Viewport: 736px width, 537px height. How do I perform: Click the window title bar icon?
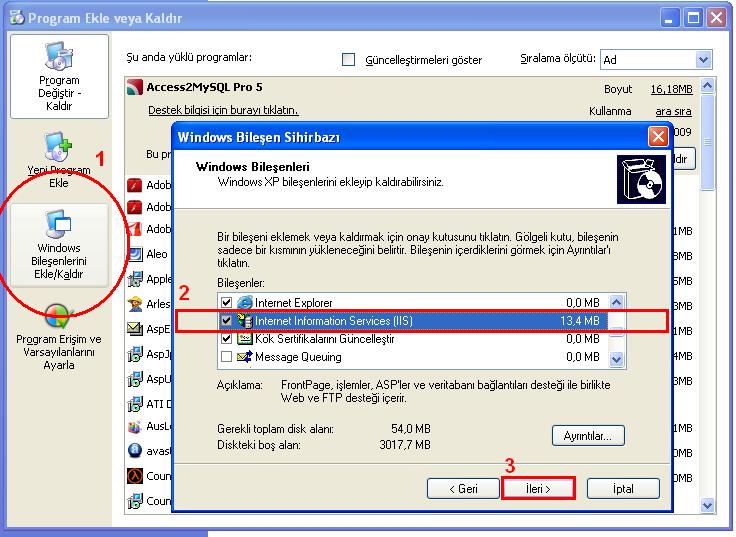coord(17,18)
